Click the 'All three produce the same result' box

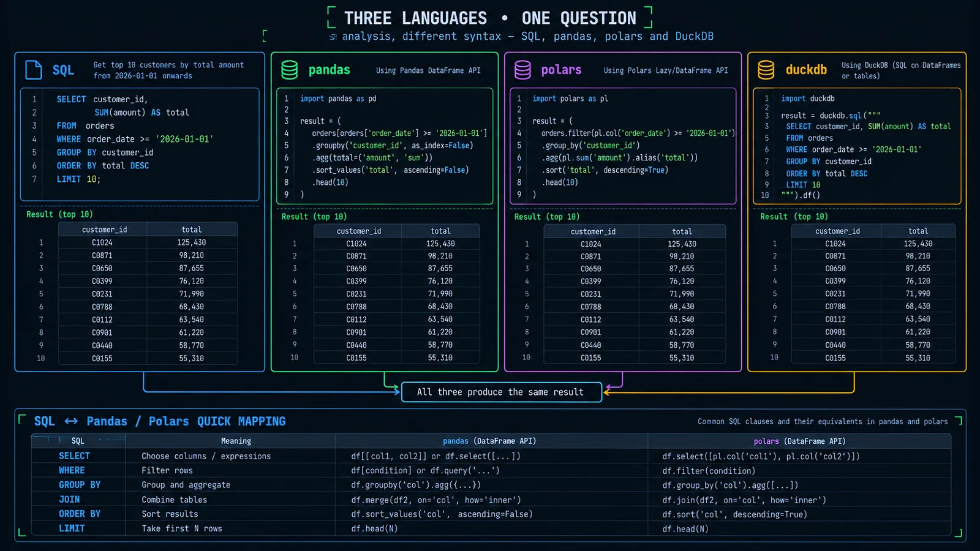pyautogui.click(x=501, y=392)
